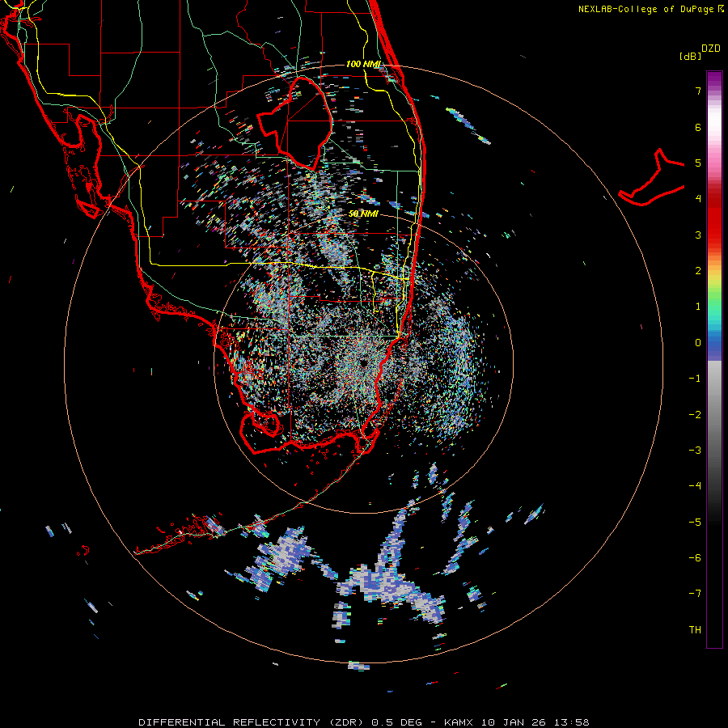
Task: Click the legend value -7
Action: click(695, 594)
